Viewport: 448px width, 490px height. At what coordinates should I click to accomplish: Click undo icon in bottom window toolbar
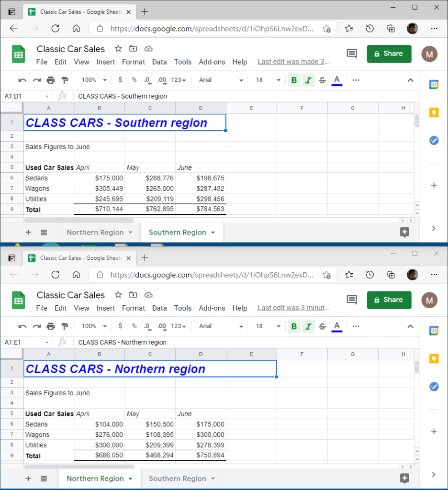point(22,326)
